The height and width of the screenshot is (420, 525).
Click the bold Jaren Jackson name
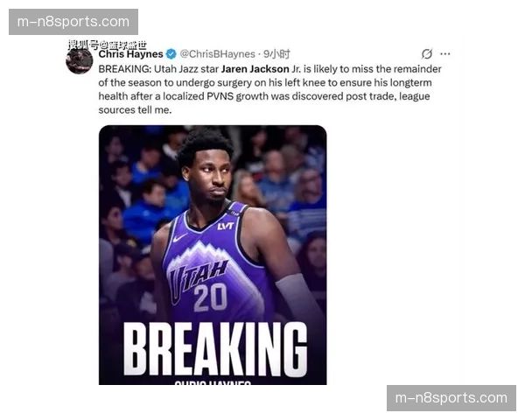(x=255, y=69)
